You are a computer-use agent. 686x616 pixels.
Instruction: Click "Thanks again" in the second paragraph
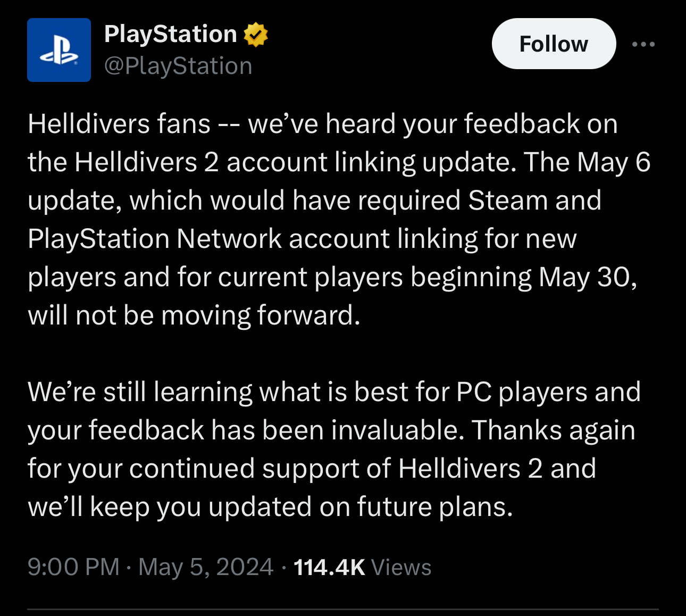(553, 430)
